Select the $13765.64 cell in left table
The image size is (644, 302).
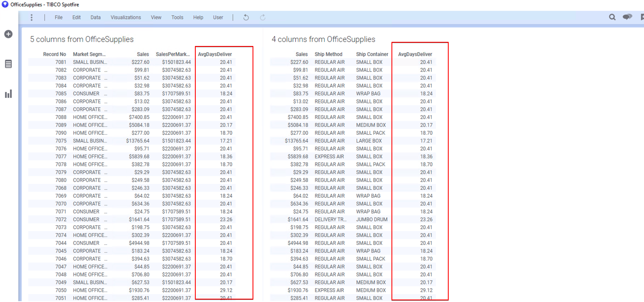(138, 141)
